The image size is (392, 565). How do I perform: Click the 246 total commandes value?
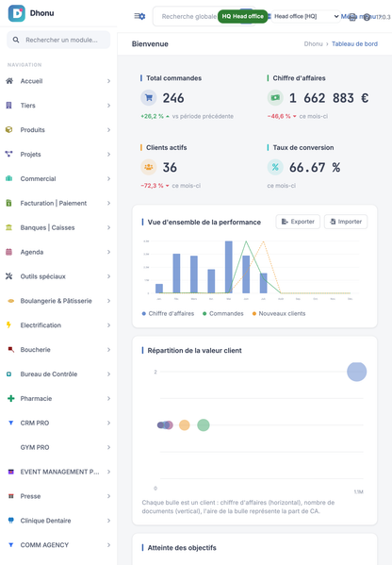pos(173,98)
